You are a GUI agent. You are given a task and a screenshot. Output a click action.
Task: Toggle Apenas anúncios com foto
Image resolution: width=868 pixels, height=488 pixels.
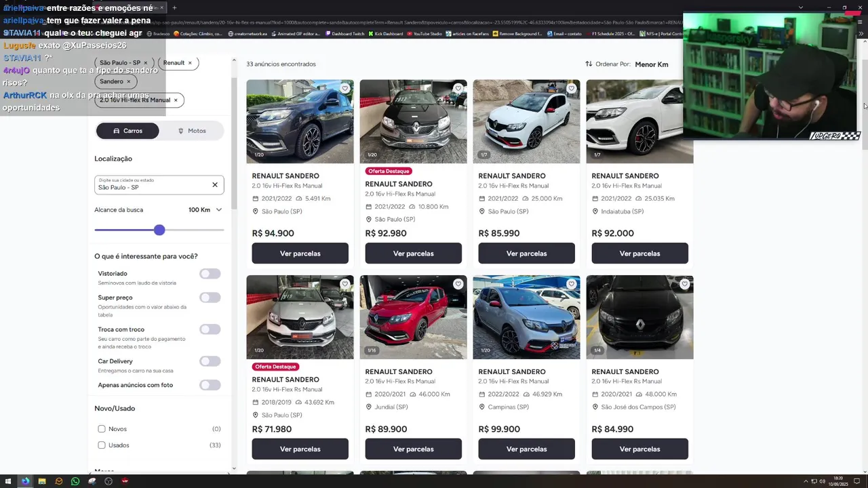(x=210, y=385)
